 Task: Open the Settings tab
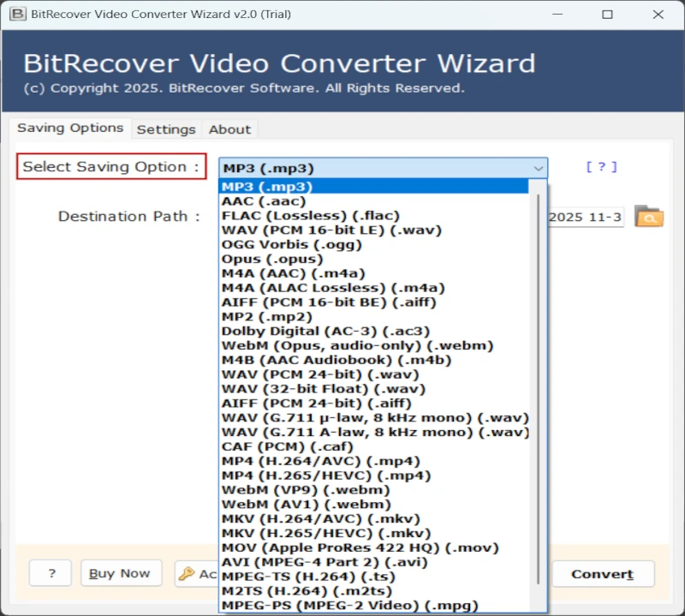(166, 129)
